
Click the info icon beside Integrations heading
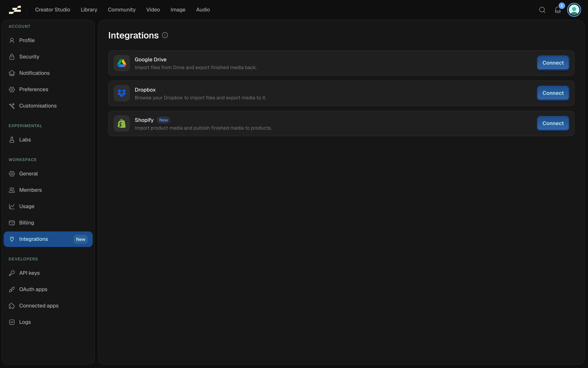tap(165, 35)
